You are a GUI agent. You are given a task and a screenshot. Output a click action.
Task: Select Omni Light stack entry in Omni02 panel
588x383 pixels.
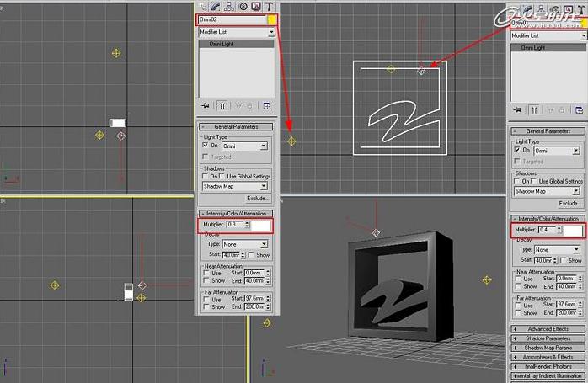pos(236,44)
